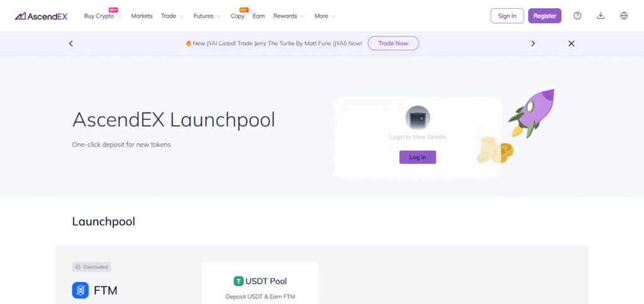Screen dimensions: 644x304
Task: Click the Register button
Action: 545,16
